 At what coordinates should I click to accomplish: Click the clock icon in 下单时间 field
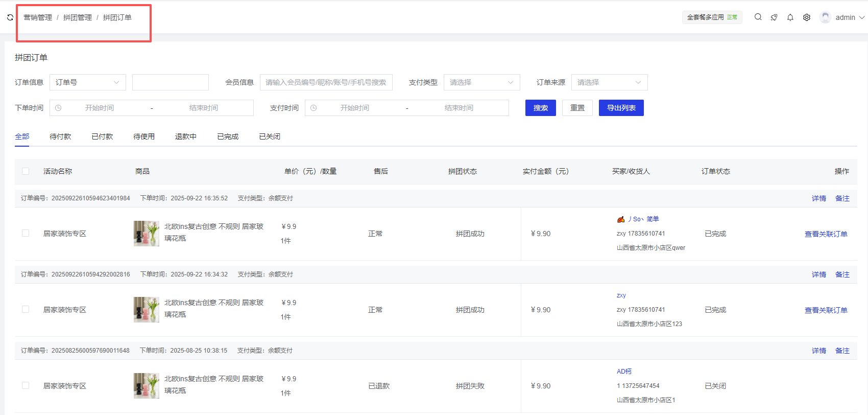[x=58, y=108]
